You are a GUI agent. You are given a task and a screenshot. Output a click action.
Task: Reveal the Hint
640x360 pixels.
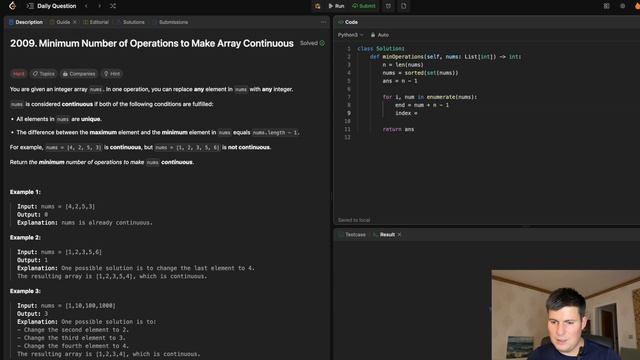pos(112,74)
